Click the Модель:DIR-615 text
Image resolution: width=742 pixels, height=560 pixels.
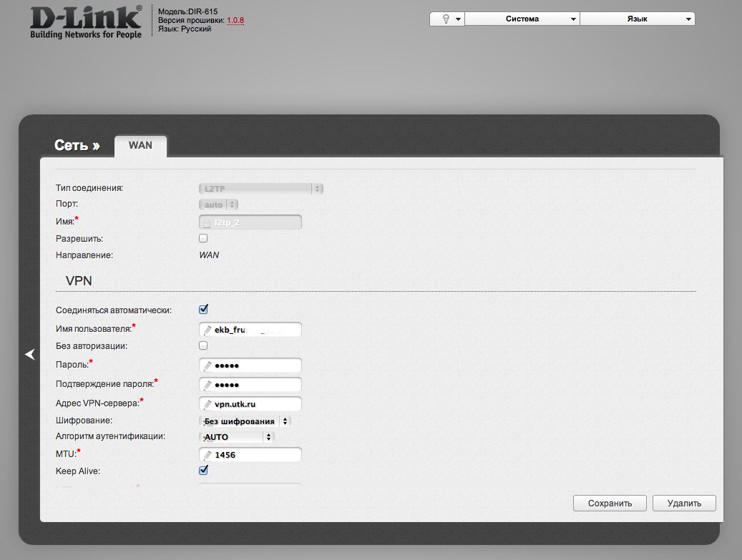(x=188, y=11)
